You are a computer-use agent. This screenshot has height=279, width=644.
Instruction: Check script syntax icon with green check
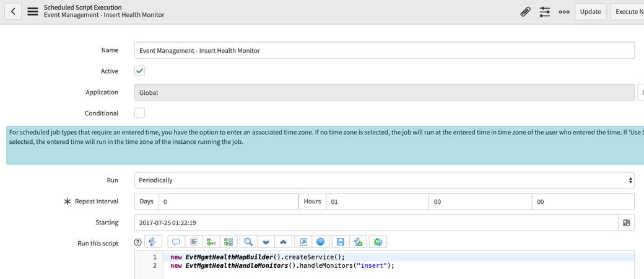pos(358,242)
